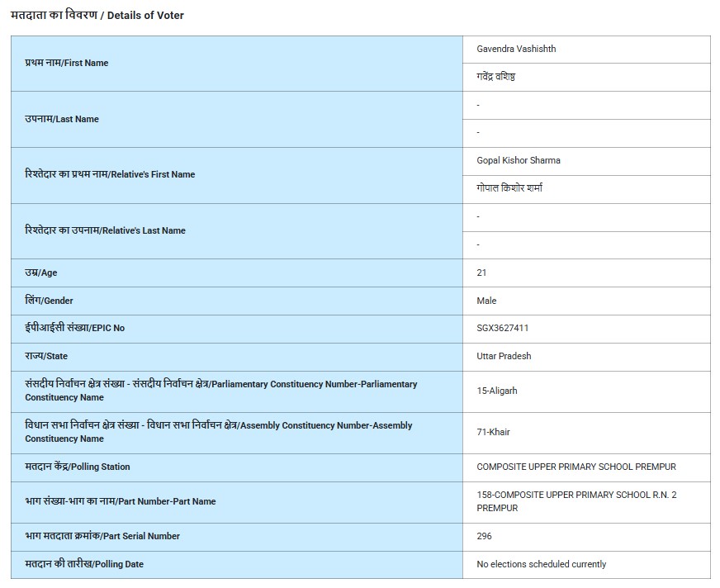Screen dimensions: 720x588
Task: Click the EPIC number SGX3627411
Action: [x=503, y=328]
